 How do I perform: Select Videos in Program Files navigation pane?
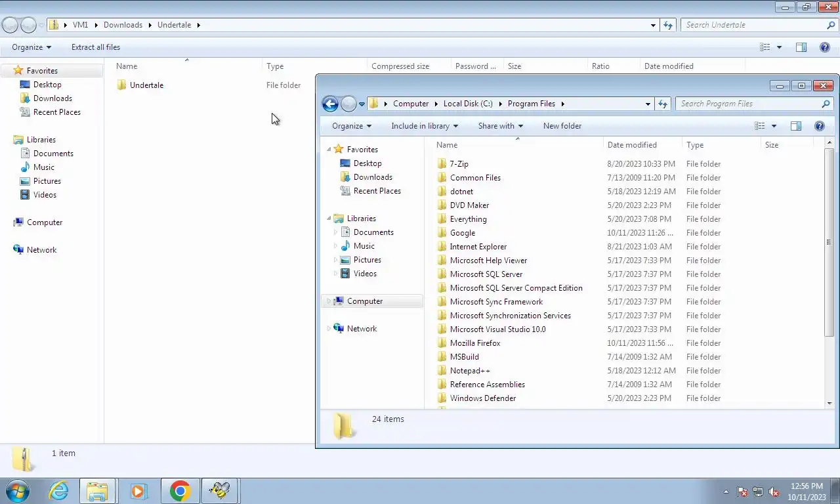pyautogui.click(x=365, y=274)
